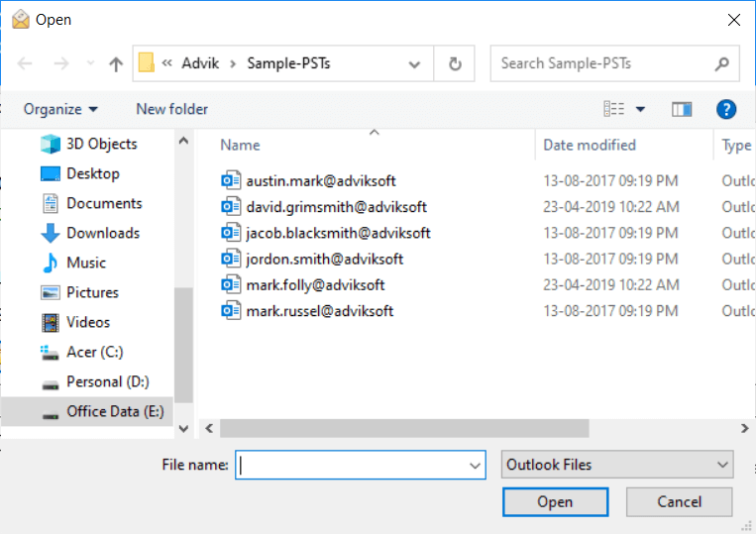Open the more view options arrow
Viewport: 756px width, 534px height.
(640, 109)
